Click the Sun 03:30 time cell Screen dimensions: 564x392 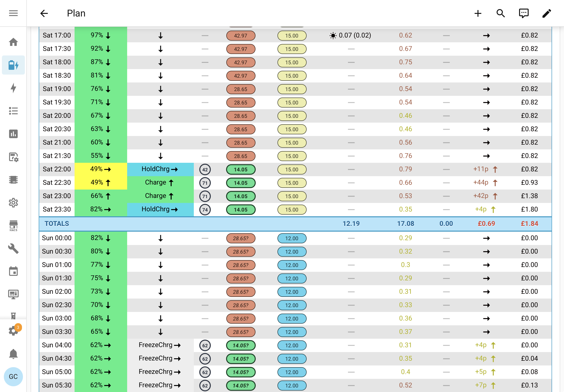click(57, 332)
